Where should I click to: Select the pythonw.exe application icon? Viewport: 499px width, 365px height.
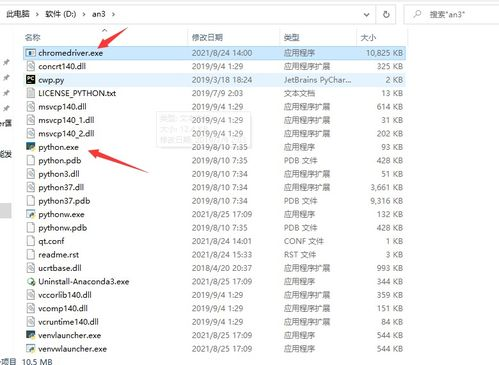31,214
